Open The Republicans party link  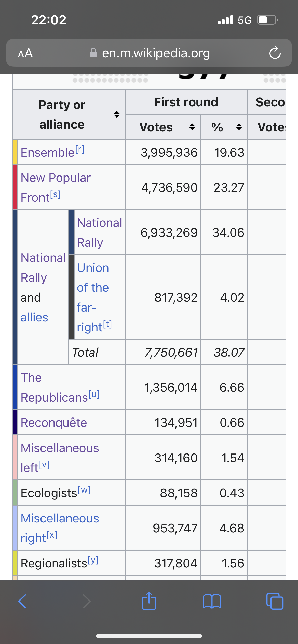pyautogui.click(x=54, y=387)
